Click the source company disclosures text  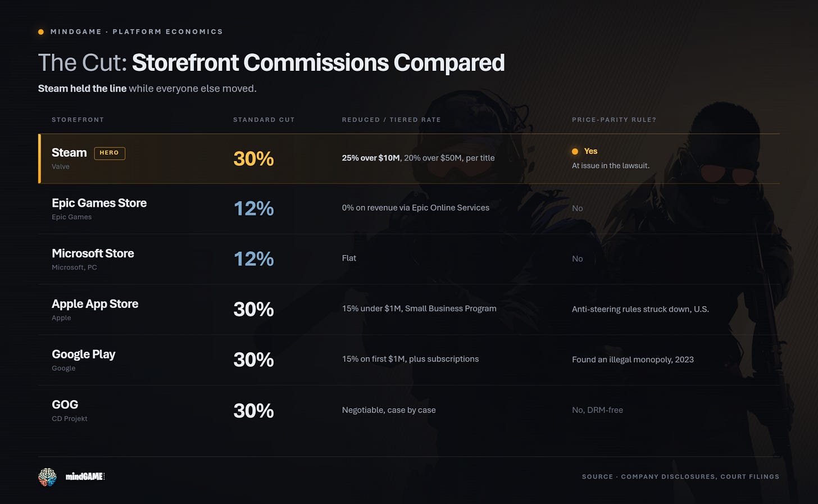680,476
